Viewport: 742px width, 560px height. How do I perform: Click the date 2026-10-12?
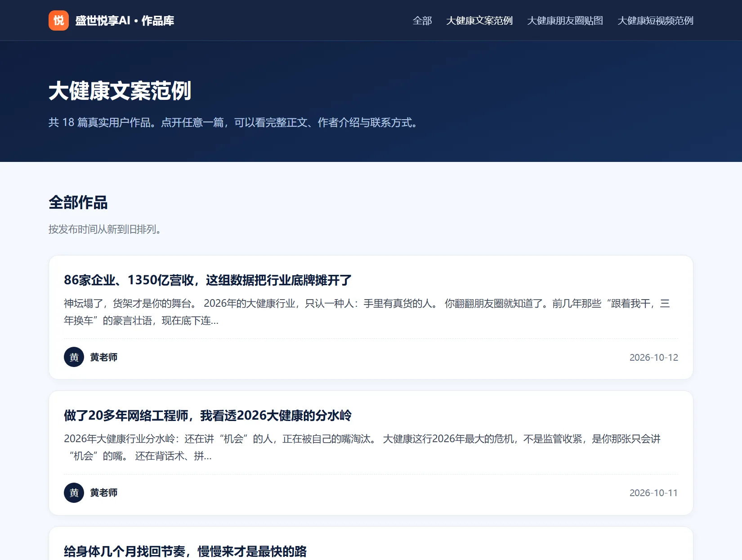point(654,358)
